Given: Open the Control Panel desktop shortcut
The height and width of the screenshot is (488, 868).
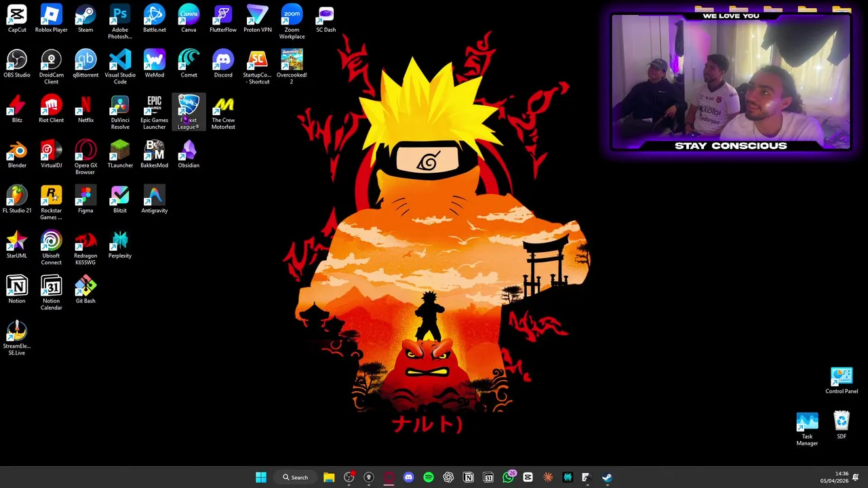Looking at the screenshot, I should pyautogui.click(x=842, y=381).
